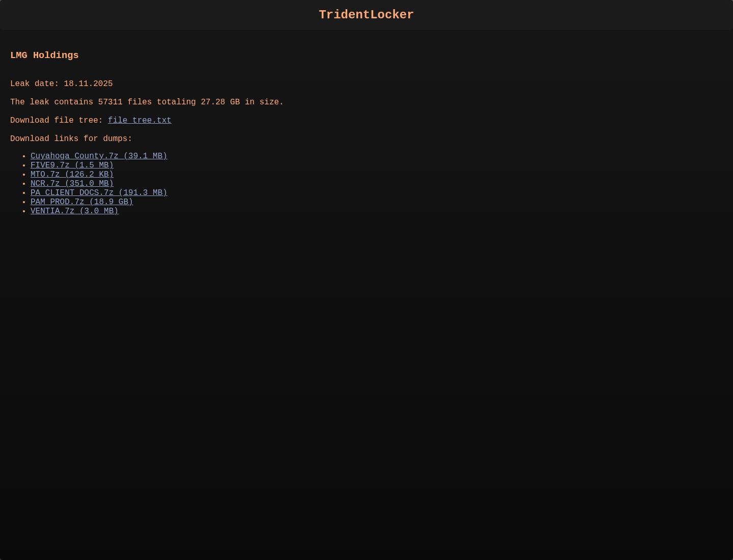
Task: Download MTO.7z (126.2 KB)
Action: [x=72, y=175]
